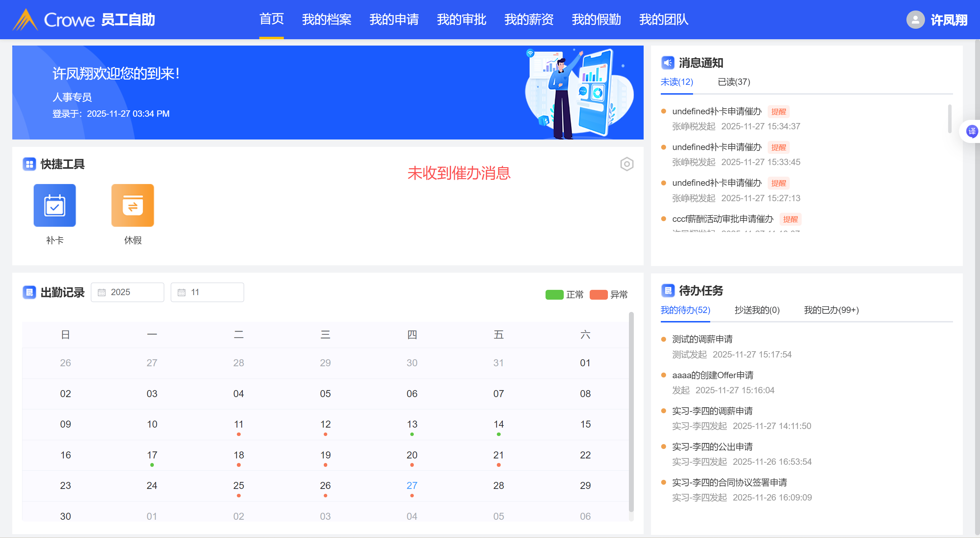Viewport: 980px width, 538px height.
Task: Click the 待办任务 panel icon
Action: click(668, 291)
